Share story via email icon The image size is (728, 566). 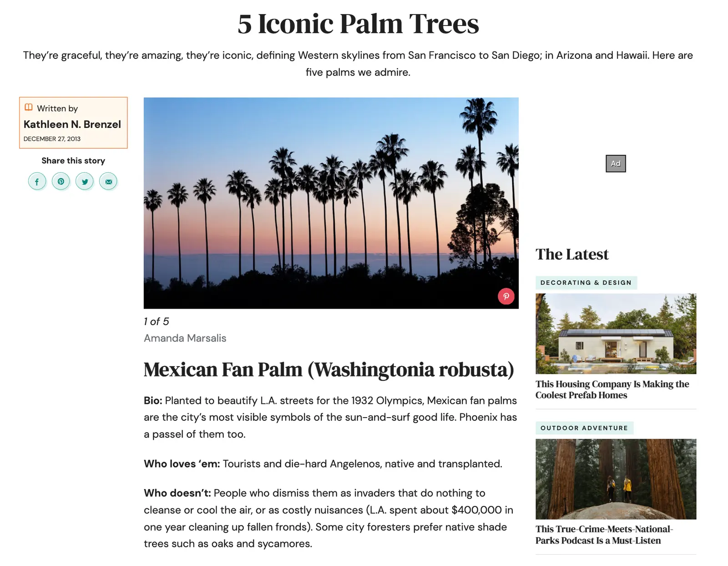108,182
